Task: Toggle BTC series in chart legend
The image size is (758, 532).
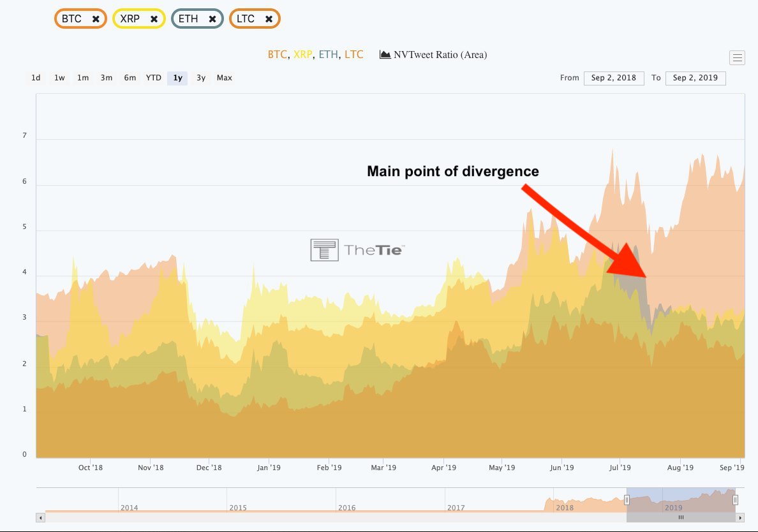Action: (277, 55)
